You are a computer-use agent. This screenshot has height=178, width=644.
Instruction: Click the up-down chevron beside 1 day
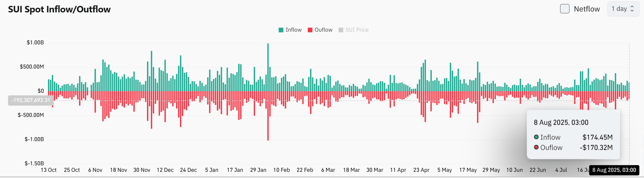[x=632, y=9]
